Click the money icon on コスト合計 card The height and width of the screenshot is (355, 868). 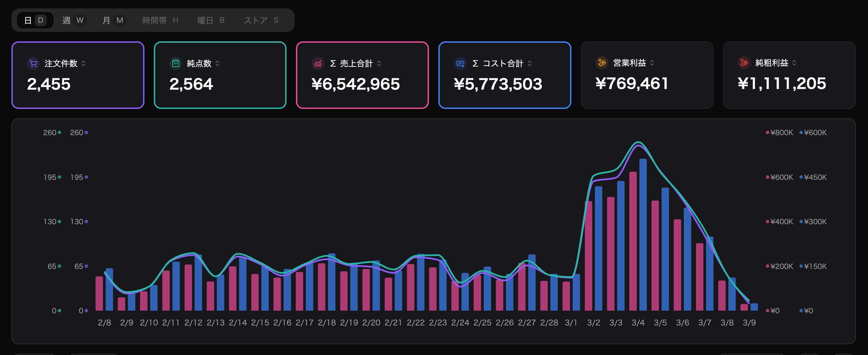460,64
